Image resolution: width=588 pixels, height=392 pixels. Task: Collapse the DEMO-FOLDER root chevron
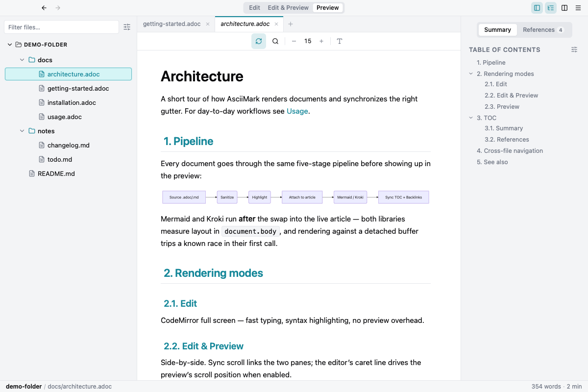[x=10, y=45]
